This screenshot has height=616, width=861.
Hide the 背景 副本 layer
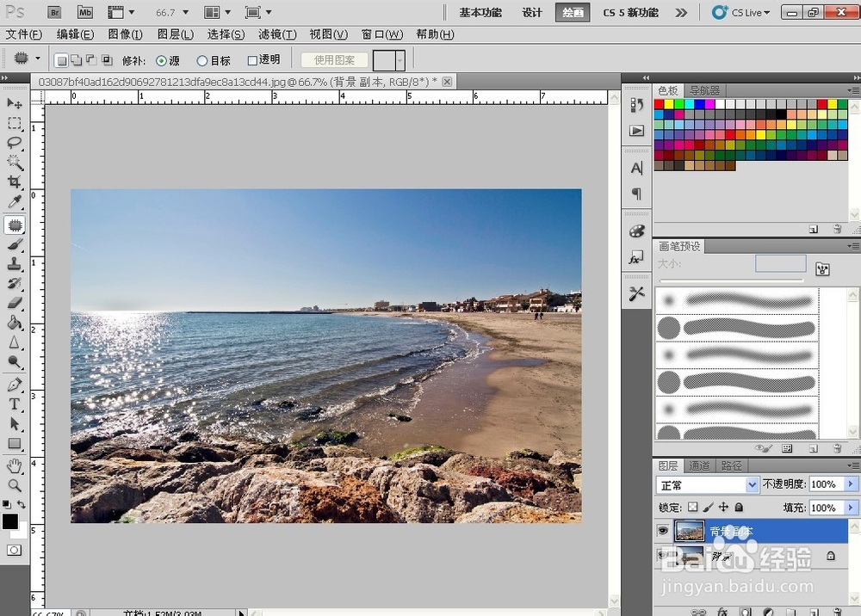663,531
